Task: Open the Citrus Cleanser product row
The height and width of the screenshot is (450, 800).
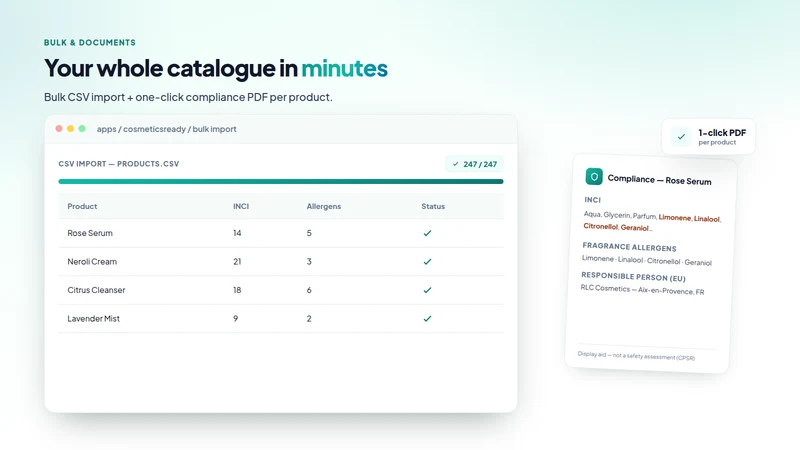Action: point(281,290)
